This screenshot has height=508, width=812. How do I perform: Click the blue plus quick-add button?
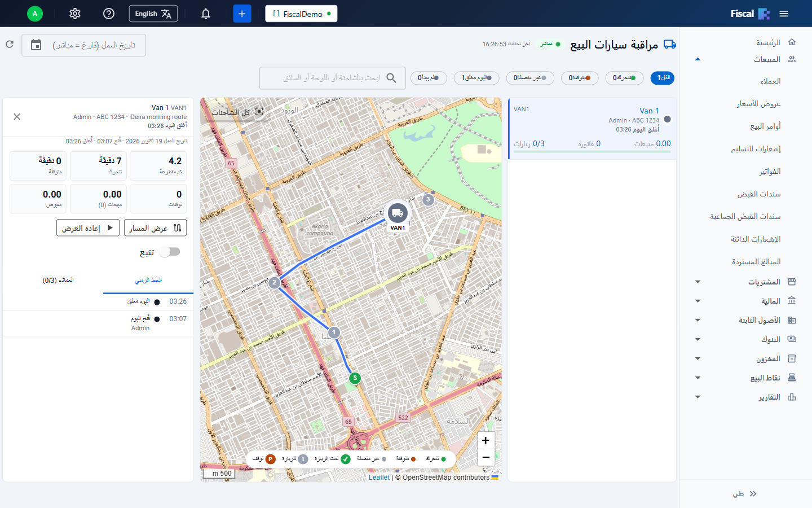point(242,14)
